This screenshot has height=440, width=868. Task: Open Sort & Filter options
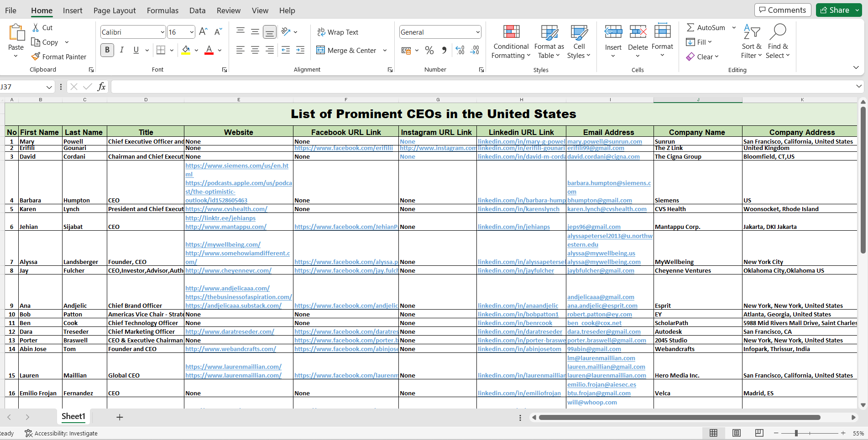coord(752,41)
